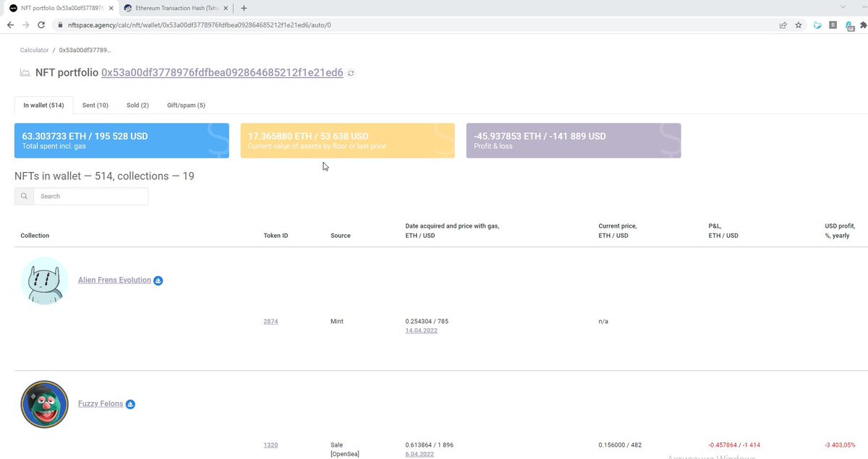Image resolution: width=868 pixels, height=459 pixels.
Task: Bookmark the page with the star icon
Action: [798, 25]
